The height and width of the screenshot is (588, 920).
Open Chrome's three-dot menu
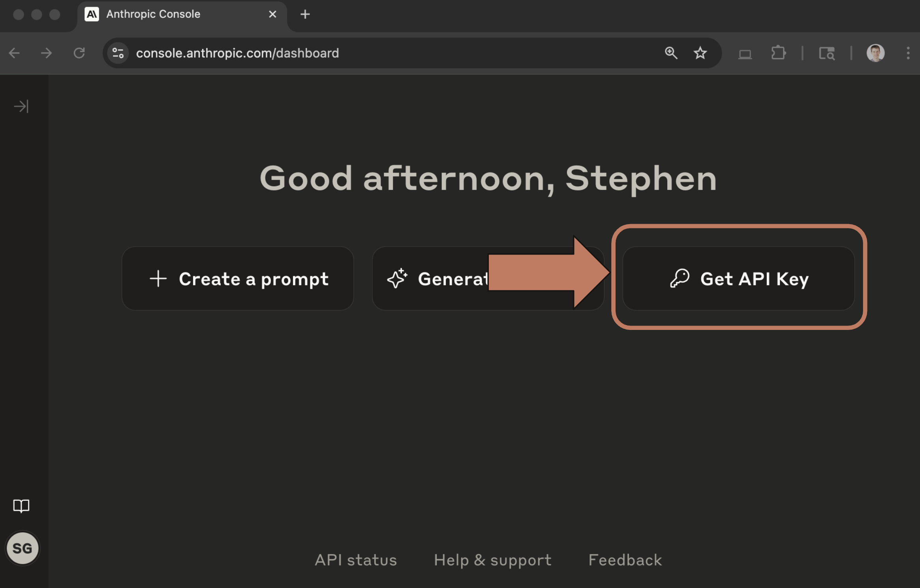pos(908,53)
